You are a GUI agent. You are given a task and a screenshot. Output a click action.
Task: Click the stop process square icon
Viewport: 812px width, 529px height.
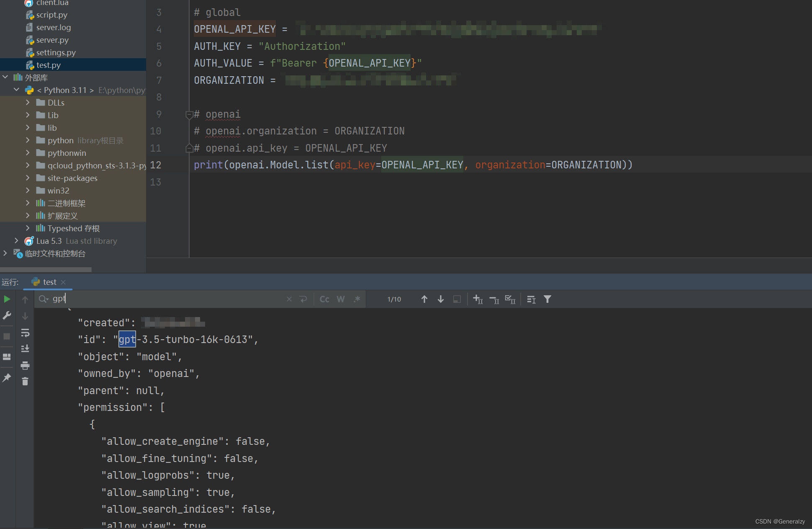7,336
